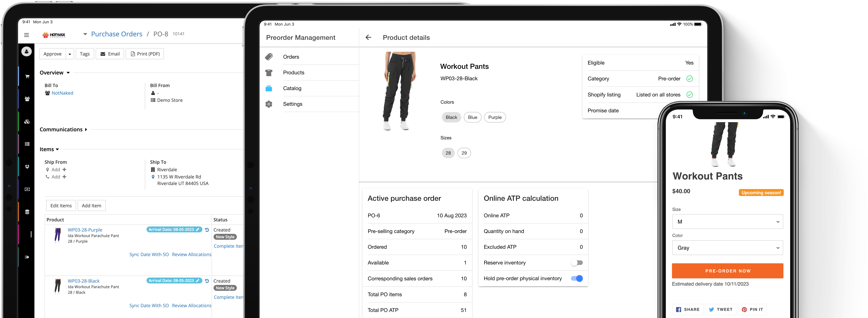Open the hamburger menu icon

(x=26, y=35)
